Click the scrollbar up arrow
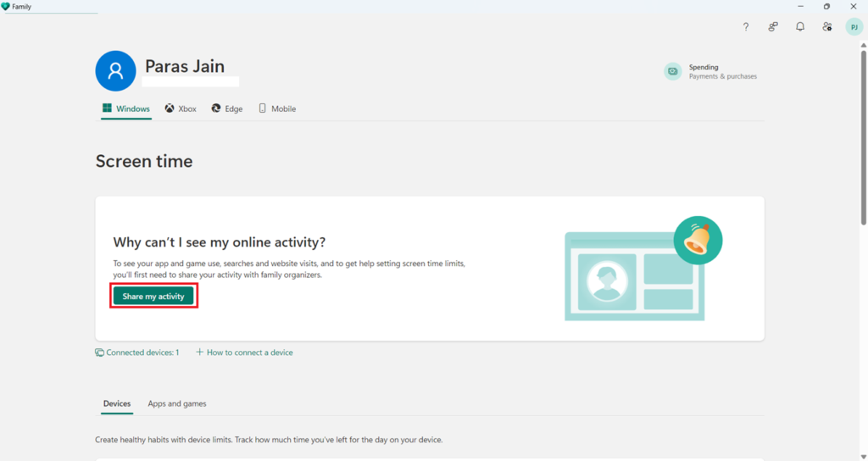This screenshot has height=461, width=868. [x=863, y=46]
